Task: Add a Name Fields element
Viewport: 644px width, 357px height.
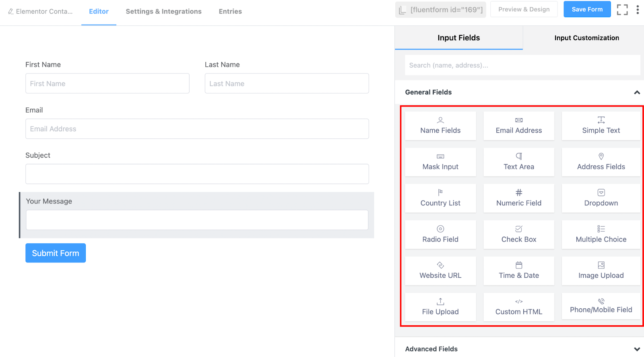Action: tap(440, 126)
